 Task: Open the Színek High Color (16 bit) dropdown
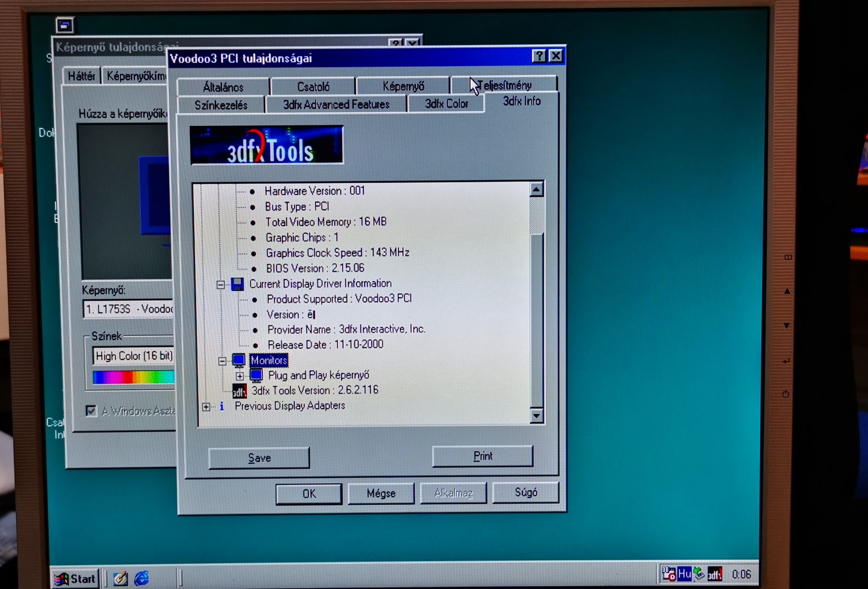pos(133,356)
